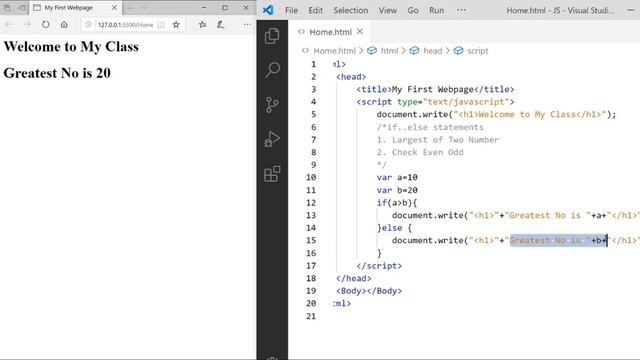Viewport: 640px width, 360px height.
Task: Open the Go menu
Action: point(413,10)
